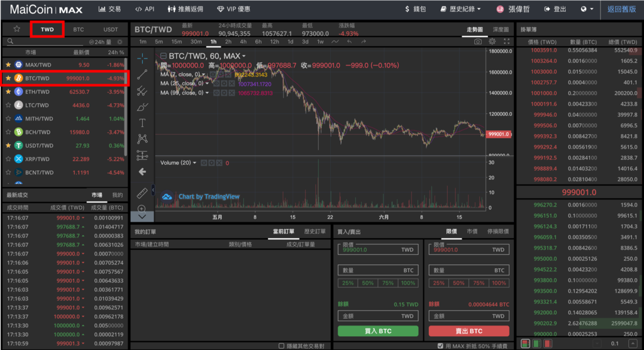Click the back arrow chart tool
644x350 pixels.
point(142,171)
